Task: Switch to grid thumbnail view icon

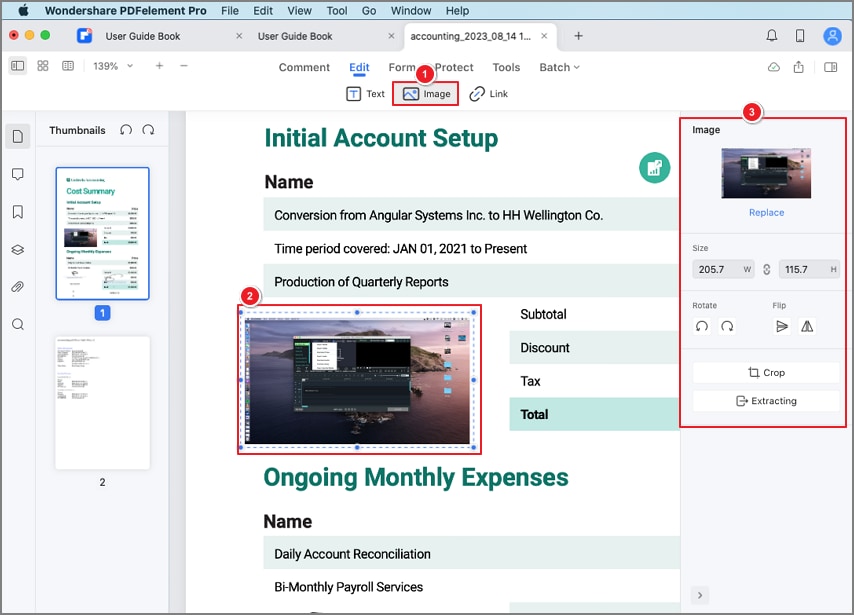Action: [x=42, y=66]
